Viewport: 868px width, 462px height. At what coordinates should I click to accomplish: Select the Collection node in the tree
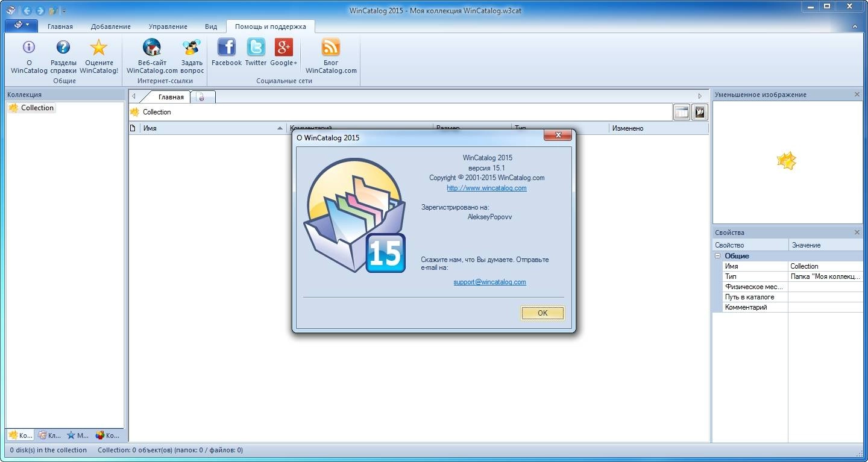click(31, 108)
